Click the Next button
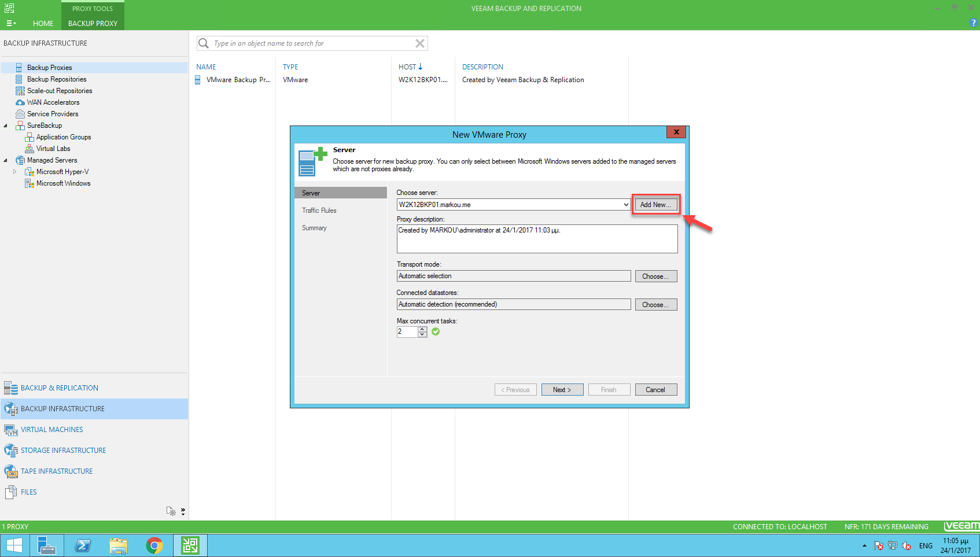The width and height of the screenshot is (980, 557). point(562,390)
